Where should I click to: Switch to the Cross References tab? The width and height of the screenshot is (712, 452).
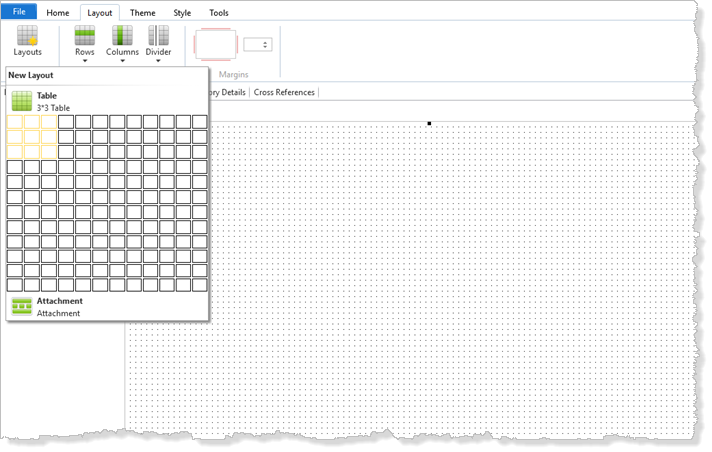pyautogui.click(x=284, y=92)
